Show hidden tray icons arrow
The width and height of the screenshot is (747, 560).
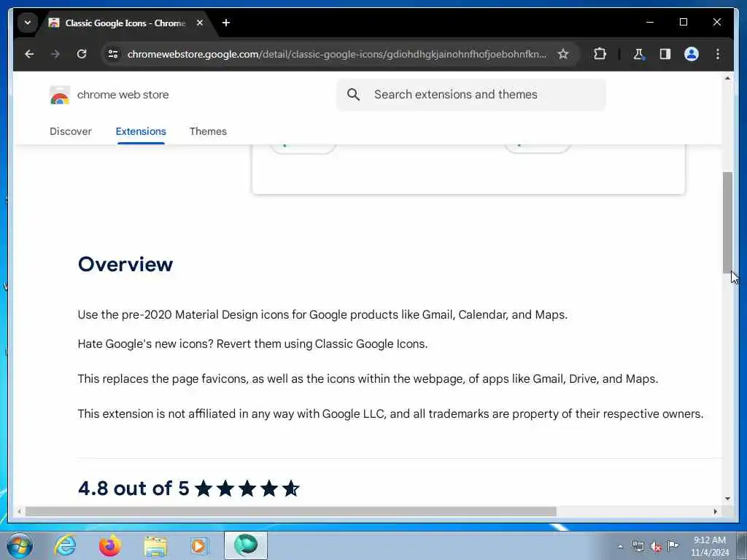(620, 546)
